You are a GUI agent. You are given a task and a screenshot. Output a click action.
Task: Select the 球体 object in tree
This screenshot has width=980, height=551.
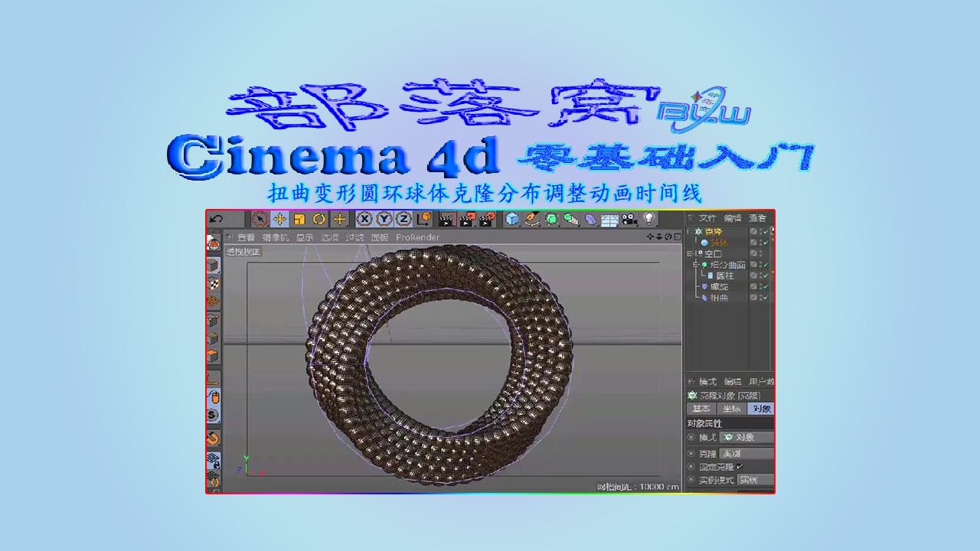[719, 243]
